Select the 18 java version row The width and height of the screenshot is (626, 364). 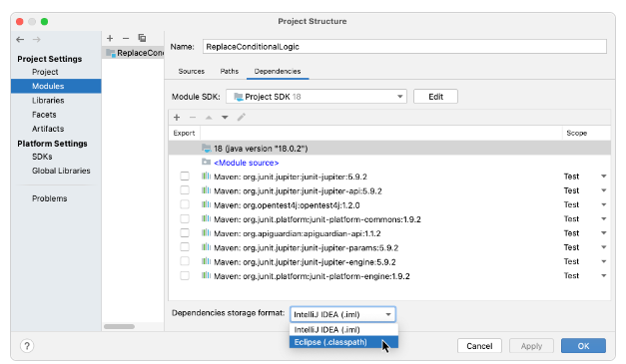coord(389,149)
